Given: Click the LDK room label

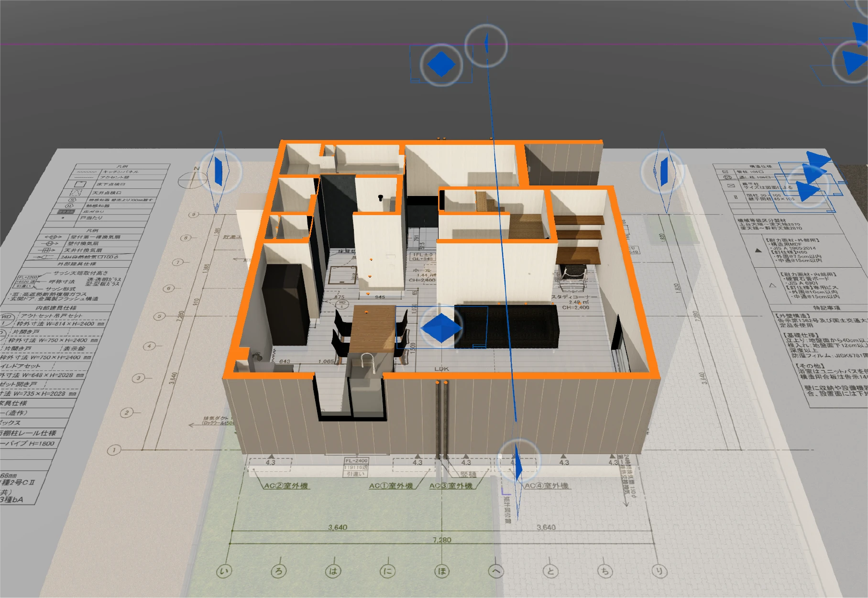Looking at the screenshot, I should point(442,369).
